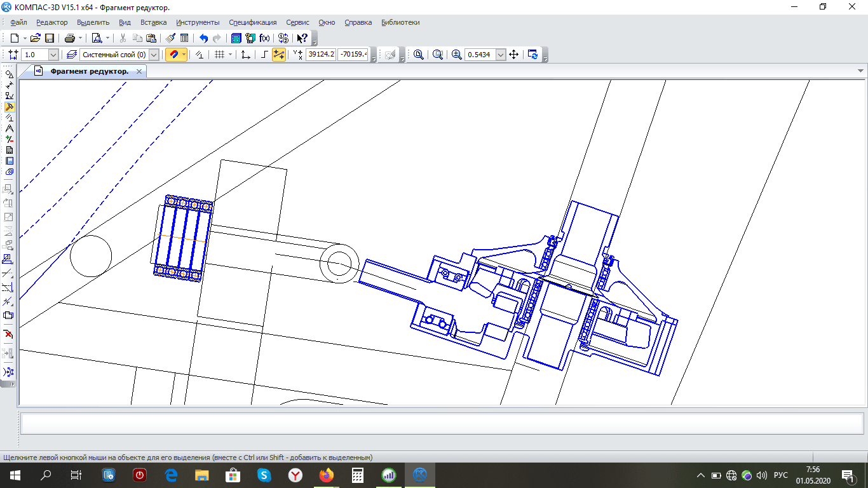868x488 pixels.
Task: Open the Windows Start button
Action: tap(15, 475)
